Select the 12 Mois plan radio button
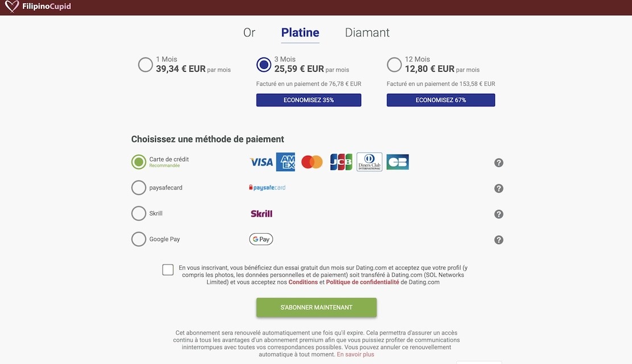 coord(394,64)
